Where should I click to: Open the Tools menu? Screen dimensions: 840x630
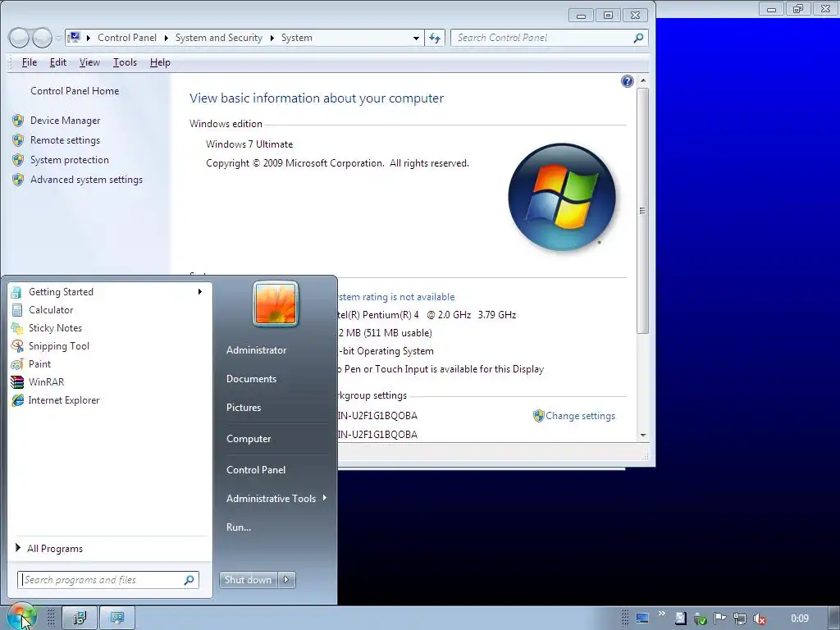tap(125, 62)
